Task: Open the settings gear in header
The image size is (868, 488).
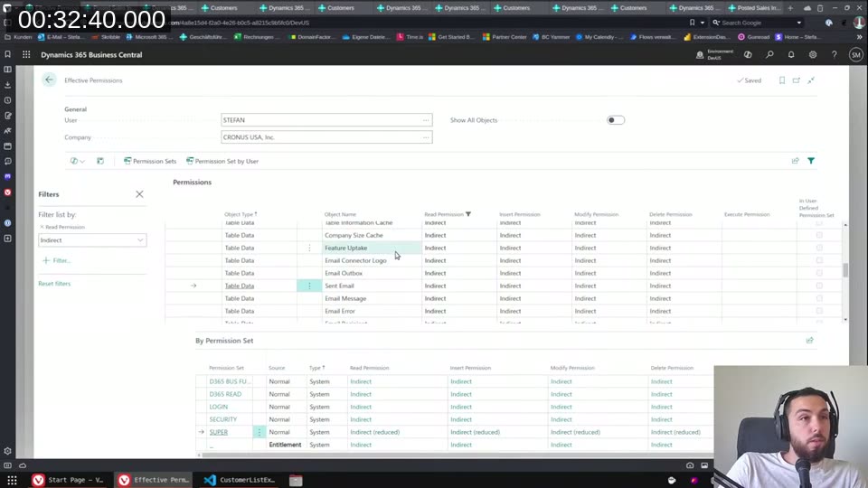Action: click(x=813, y=55)
